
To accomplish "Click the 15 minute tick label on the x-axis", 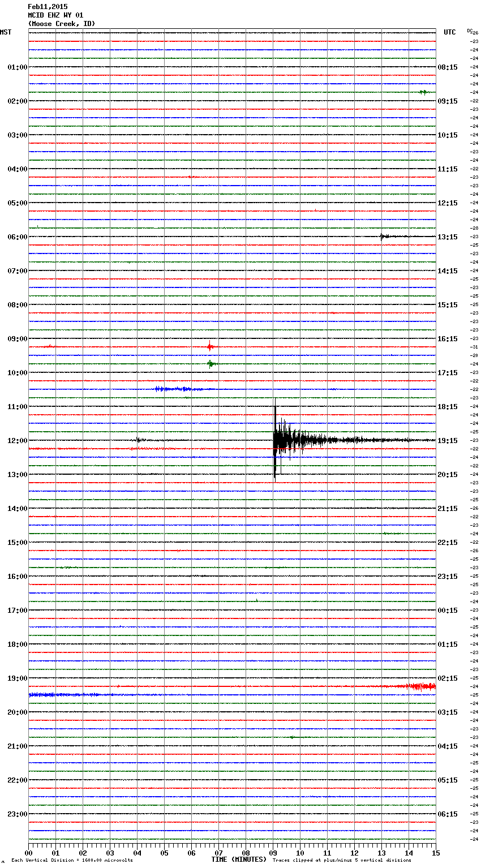I will click(x=435, y=853).
